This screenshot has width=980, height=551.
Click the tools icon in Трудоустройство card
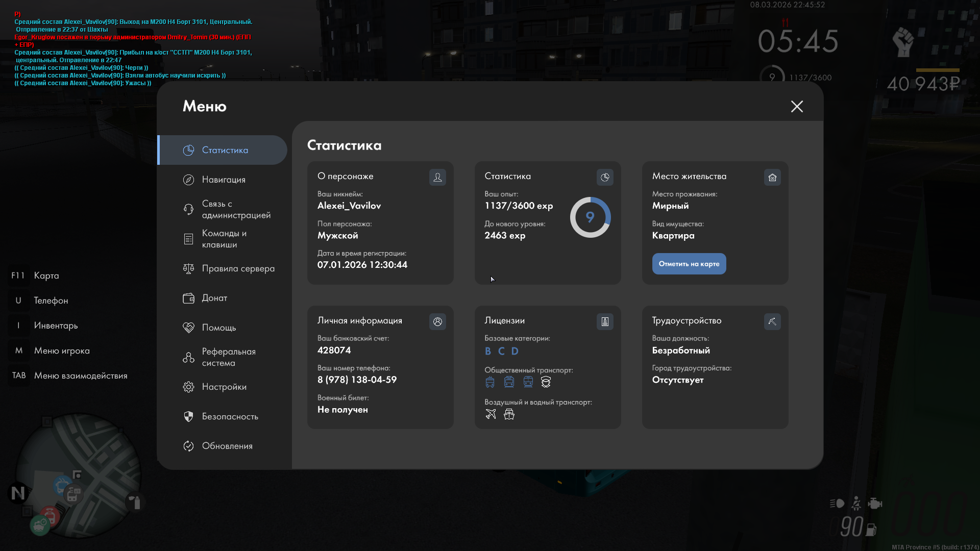[772, 321]
